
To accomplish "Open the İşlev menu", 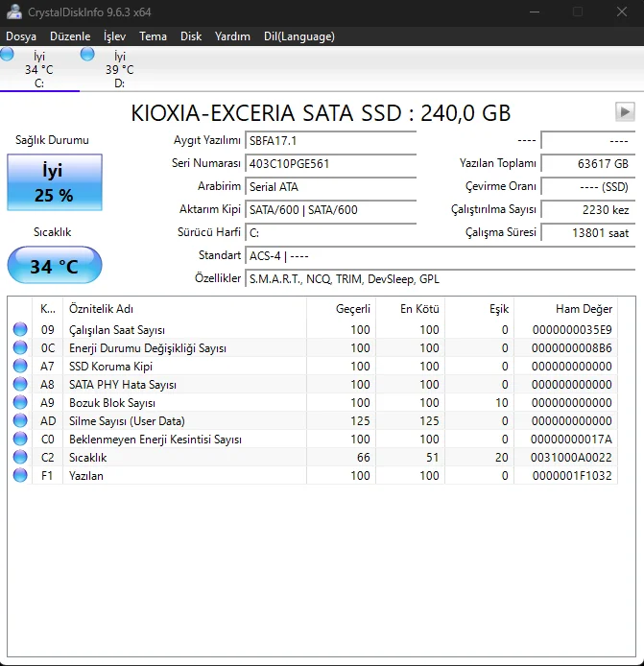I will 114,36.
